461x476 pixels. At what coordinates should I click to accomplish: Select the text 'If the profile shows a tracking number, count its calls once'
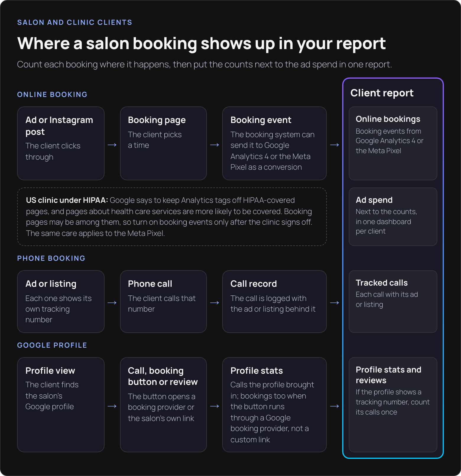[392, 402]
